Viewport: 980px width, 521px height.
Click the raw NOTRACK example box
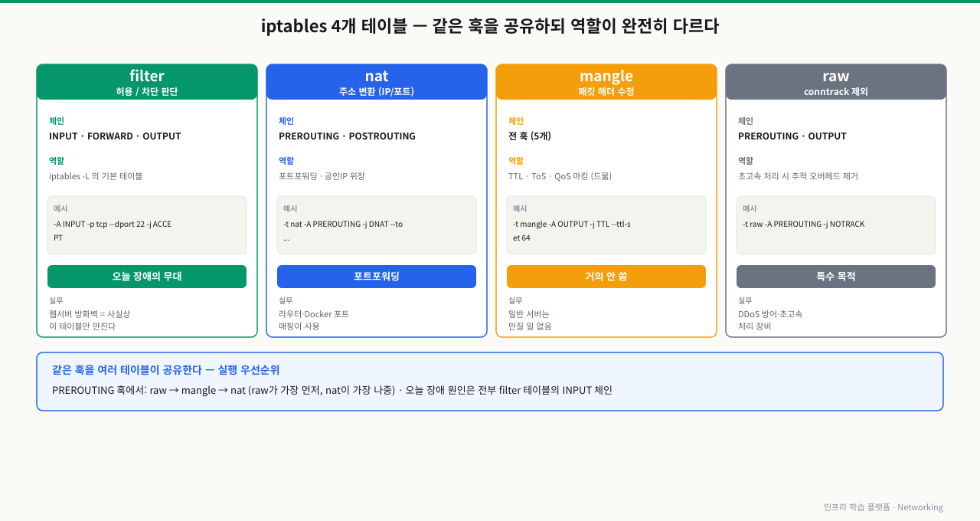[x=836, y=225]
